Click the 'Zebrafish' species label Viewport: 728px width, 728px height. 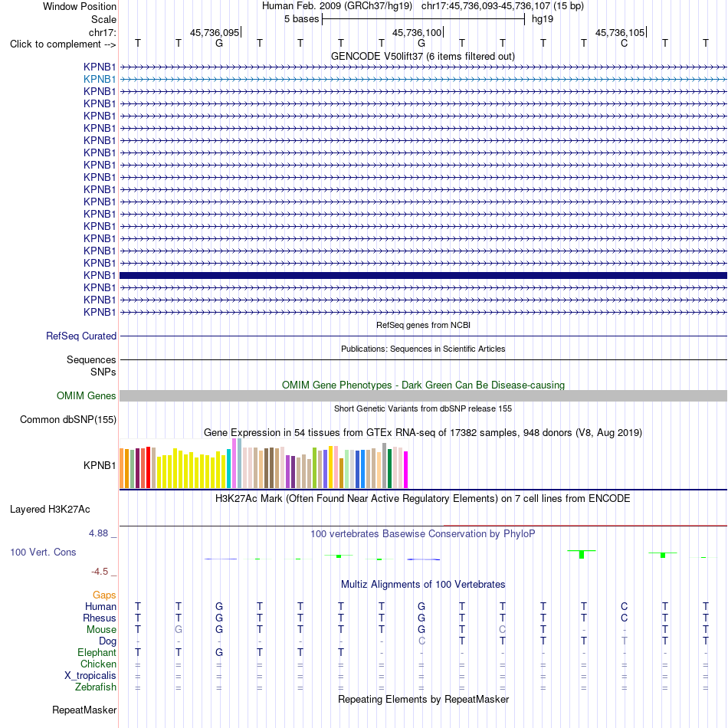[96, 687]
